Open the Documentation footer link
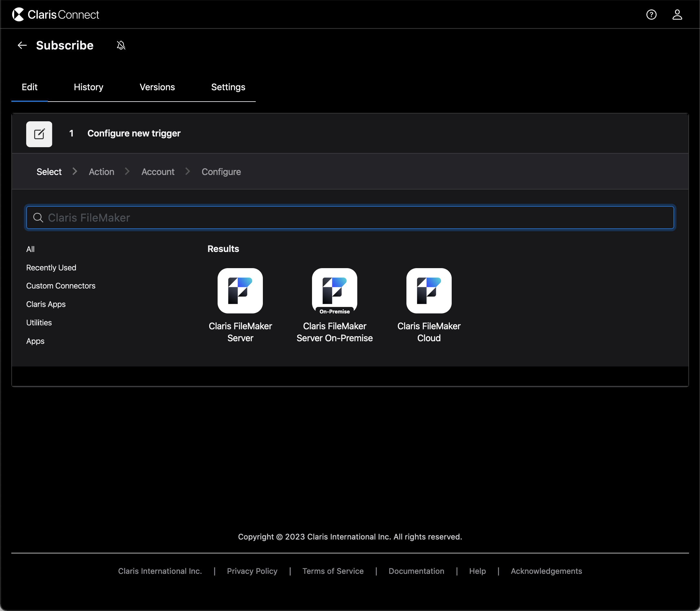The height and width of the screenshot is (611, 700). (x=416, y=571)
